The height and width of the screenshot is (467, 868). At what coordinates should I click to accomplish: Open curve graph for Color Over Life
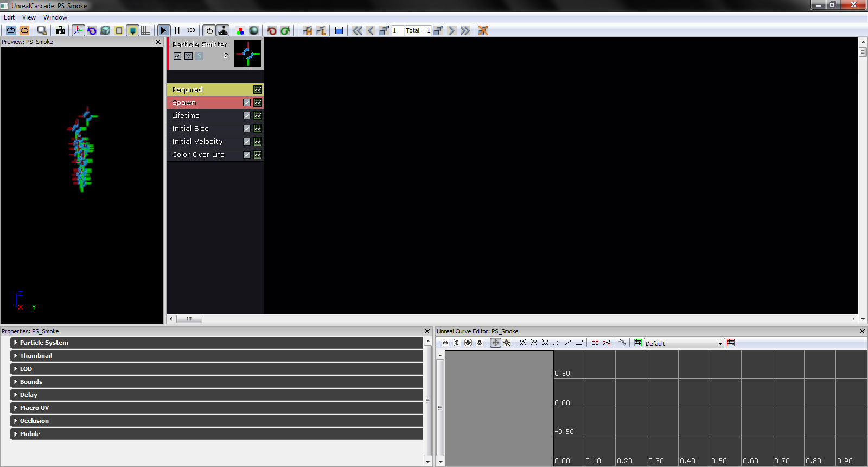pos(258,155)
